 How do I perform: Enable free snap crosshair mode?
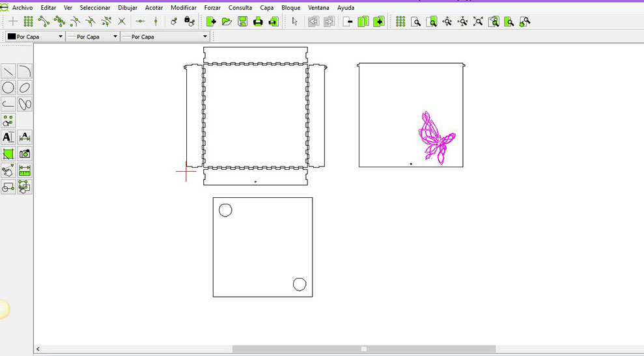(13, 21)
